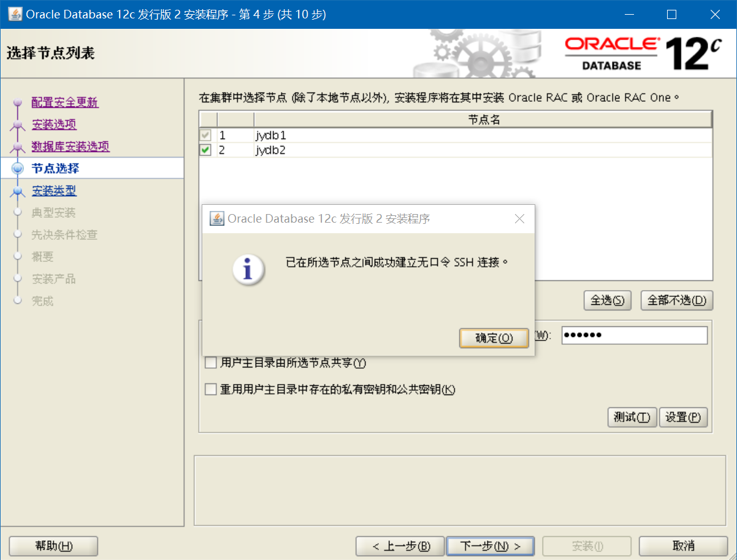Enable 重用用户主目录中存在的私有密钥和公共密钥 checkbox
This screenshot has width=737, height=560.
point(210,389)
